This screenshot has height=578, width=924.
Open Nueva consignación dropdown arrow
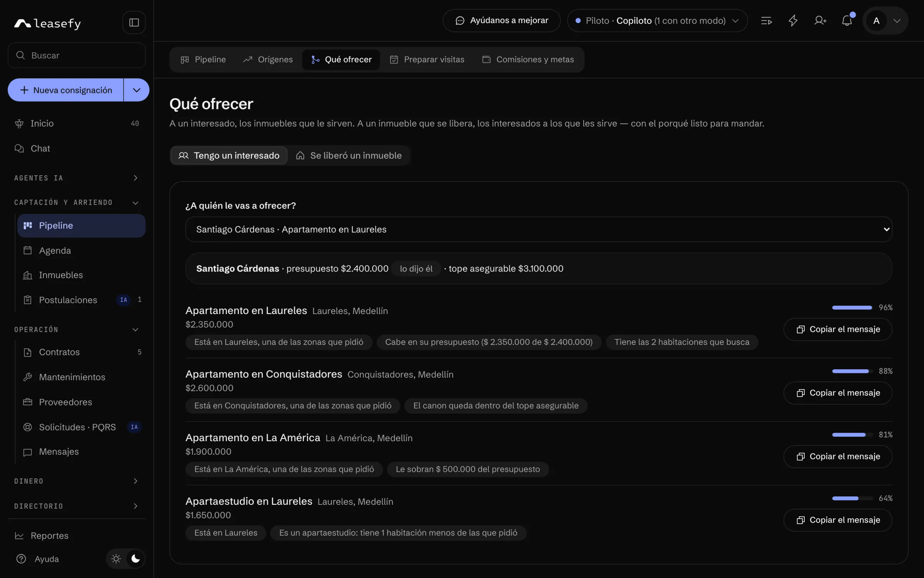click(137, 90)
